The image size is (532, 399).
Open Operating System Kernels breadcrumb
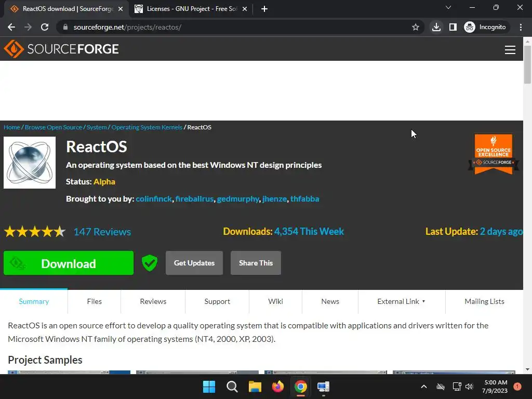[147, 127]
